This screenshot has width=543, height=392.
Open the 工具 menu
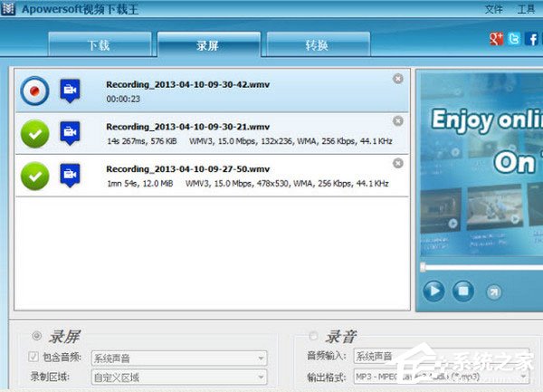(526, 9)
